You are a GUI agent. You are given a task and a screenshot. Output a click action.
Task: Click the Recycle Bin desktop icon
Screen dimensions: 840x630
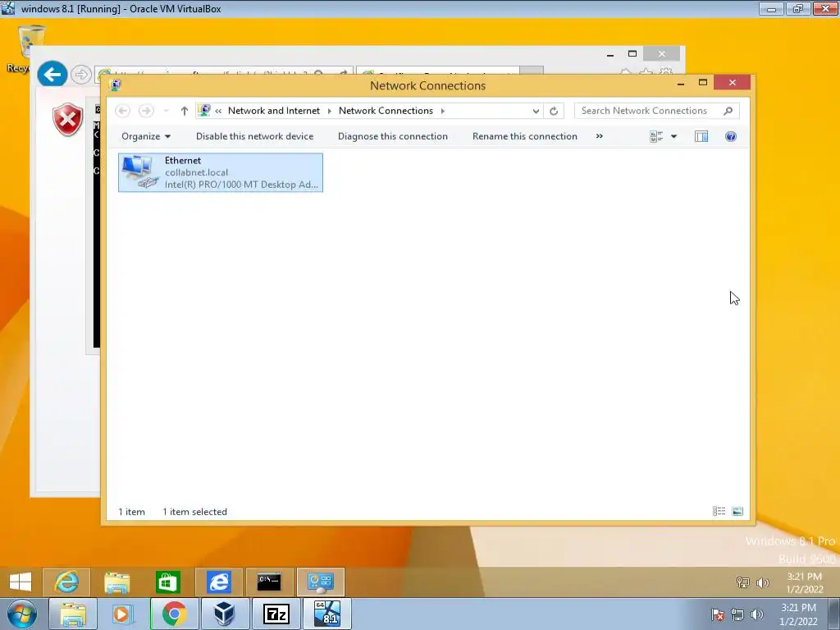pyautogui.click(x=25, y=48)
